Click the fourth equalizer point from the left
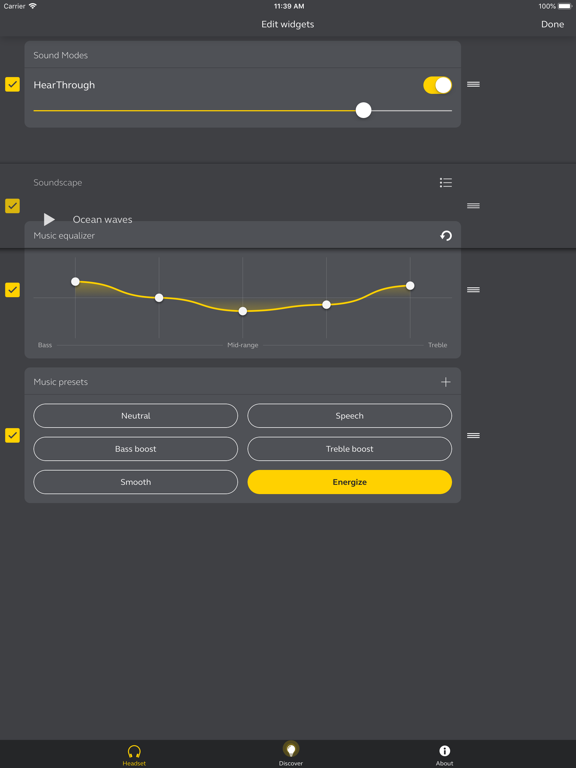 (x=326, y=305)
